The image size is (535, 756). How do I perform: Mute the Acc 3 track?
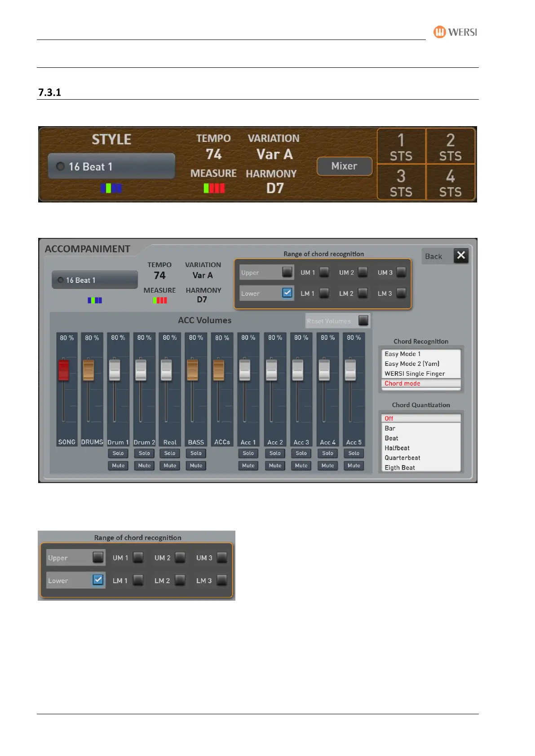301,466
